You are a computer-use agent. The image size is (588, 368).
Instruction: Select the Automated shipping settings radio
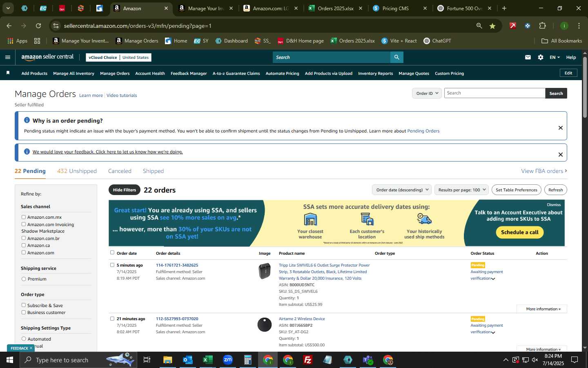tap(24, 339)
